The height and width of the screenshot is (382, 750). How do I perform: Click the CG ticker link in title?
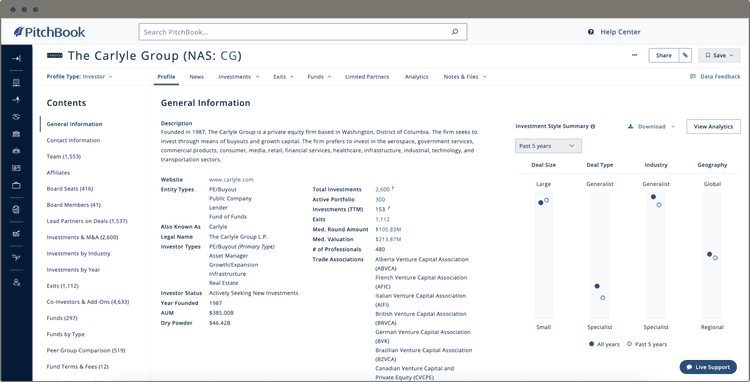[228, 56]
